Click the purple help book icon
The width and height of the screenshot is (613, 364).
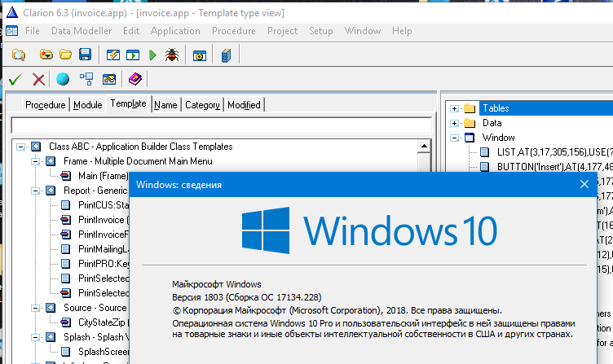click(x=135, y=79)
